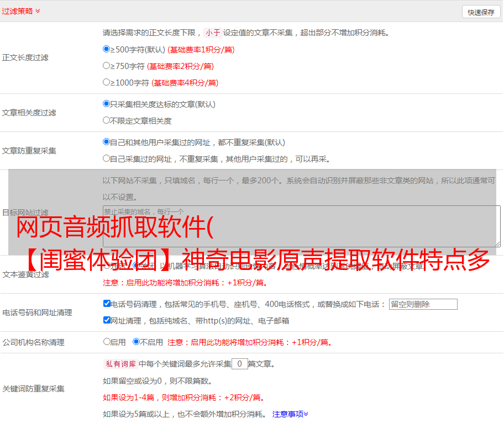Click the 如果留空或设为0，则不限篇数 text

click(x=157, y=381)
